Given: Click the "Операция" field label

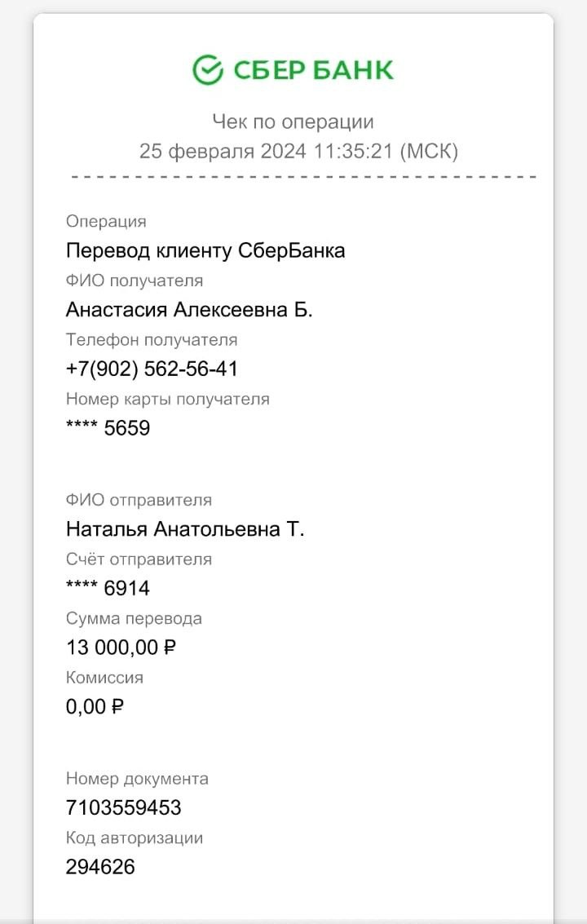Looking at the screenshot, I should coord(106,222).
